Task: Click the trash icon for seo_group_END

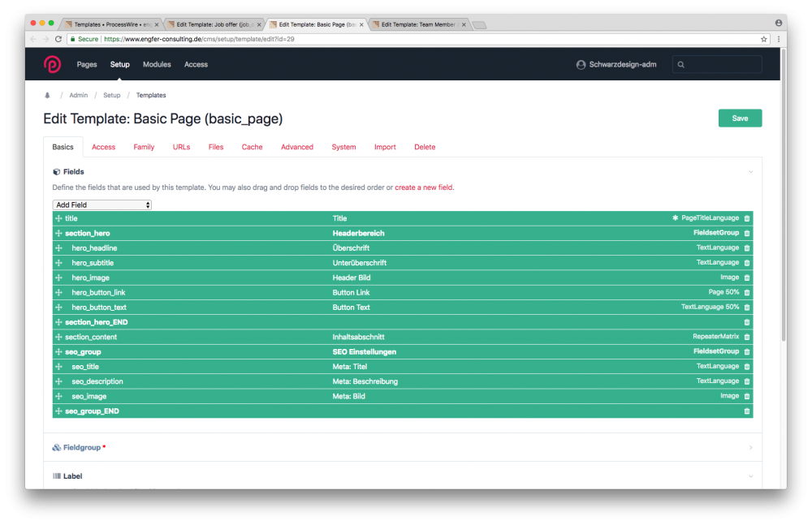Action: click(x=747, y=411)
